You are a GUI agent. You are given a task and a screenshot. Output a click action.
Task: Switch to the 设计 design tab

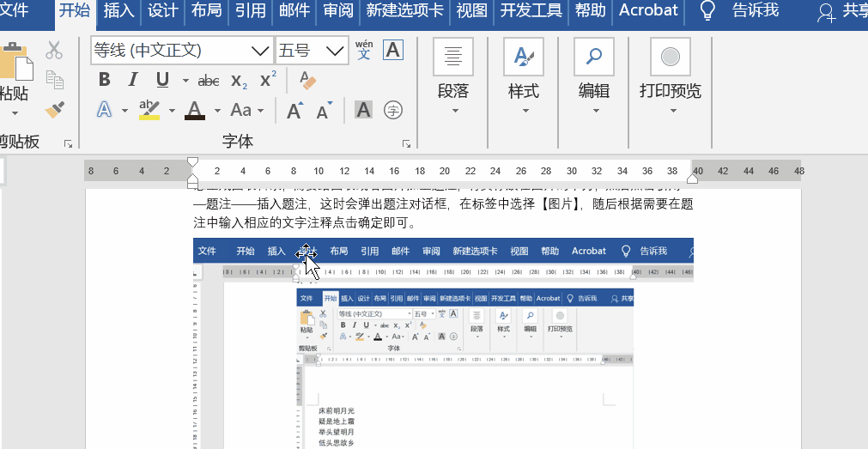[163, 10]
